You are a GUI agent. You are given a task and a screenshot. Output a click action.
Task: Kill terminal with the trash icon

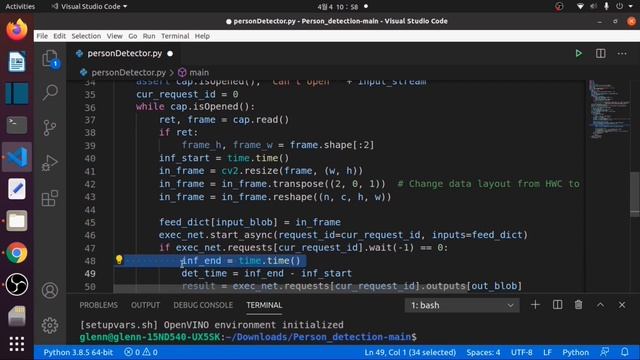(578, 305)
